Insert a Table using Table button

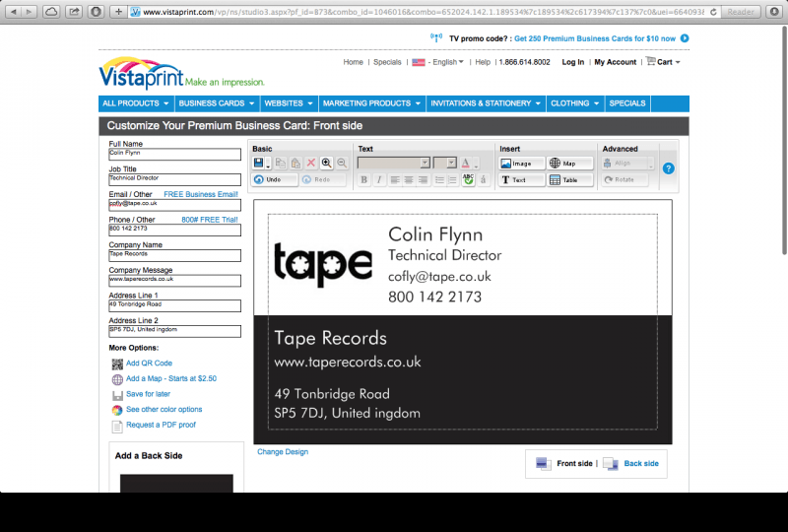tap(570, 180)
